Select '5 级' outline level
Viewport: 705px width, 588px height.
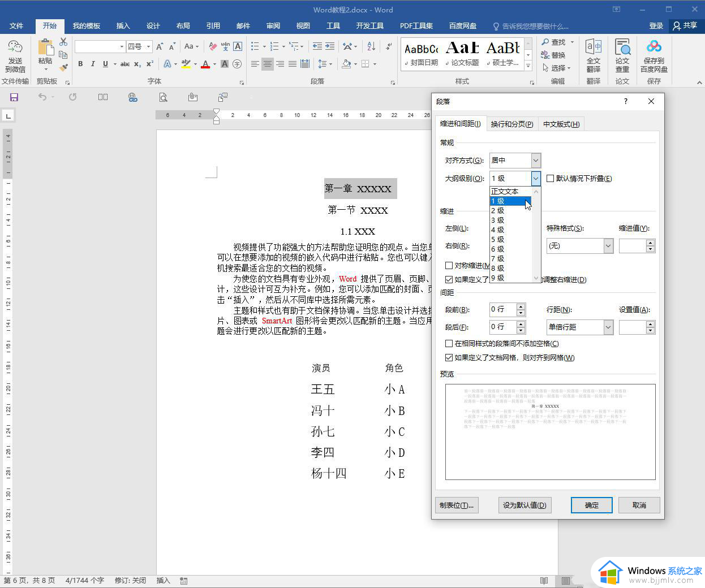click(x=510, y=239)
